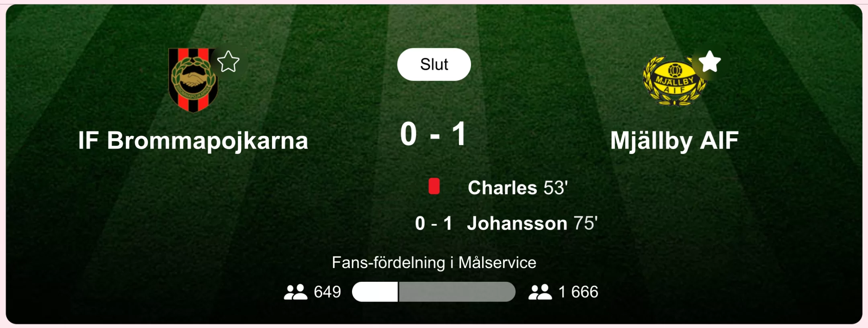Open the IF Brommapojkarna team name link
The width and height of the screenshot is (868, 328).
[x=193, y=141]
